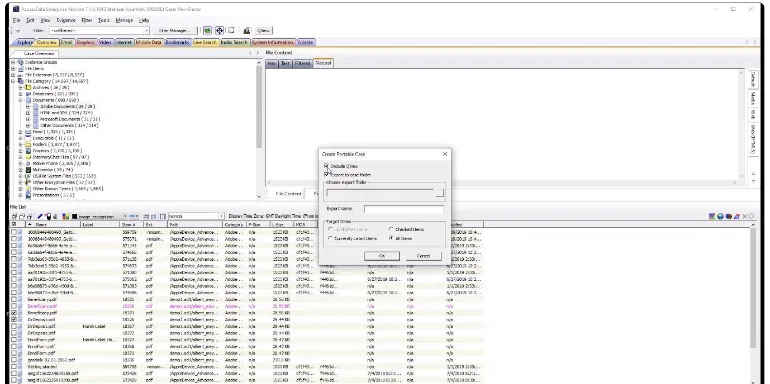Expand the Evidence Groups tree node
The image size is (770, 384).
(x=13, y=62)
